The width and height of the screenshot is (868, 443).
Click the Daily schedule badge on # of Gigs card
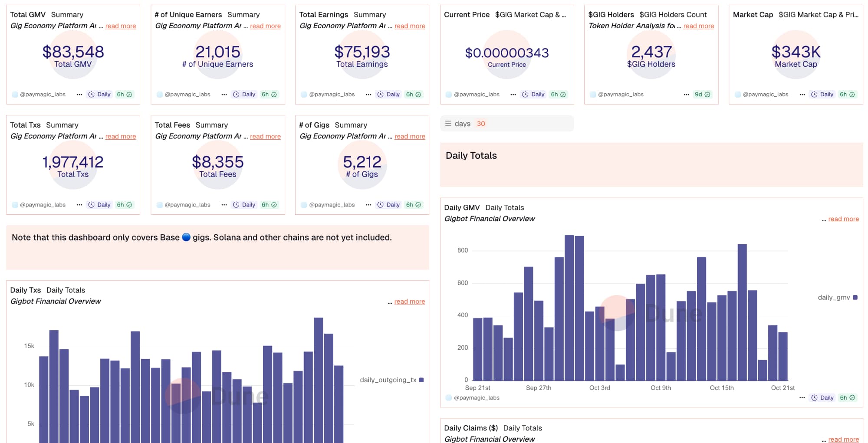pos(388,205)
